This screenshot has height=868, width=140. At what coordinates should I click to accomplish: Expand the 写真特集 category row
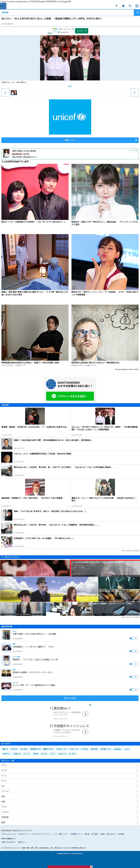(70, 817)
